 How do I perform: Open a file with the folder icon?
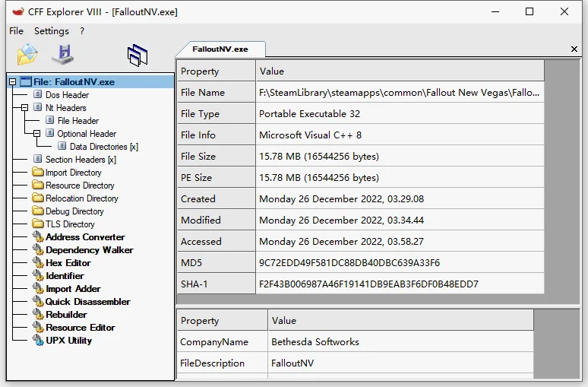pos(27,55)
